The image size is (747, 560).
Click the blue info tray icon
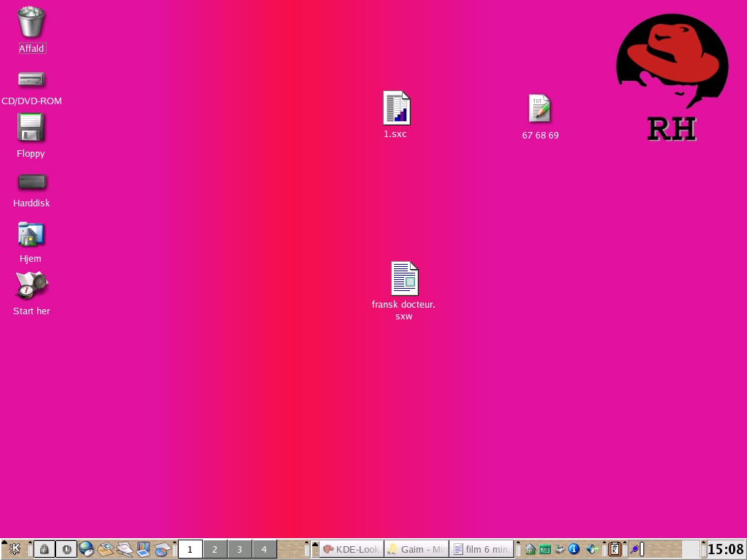pos(573,548)
